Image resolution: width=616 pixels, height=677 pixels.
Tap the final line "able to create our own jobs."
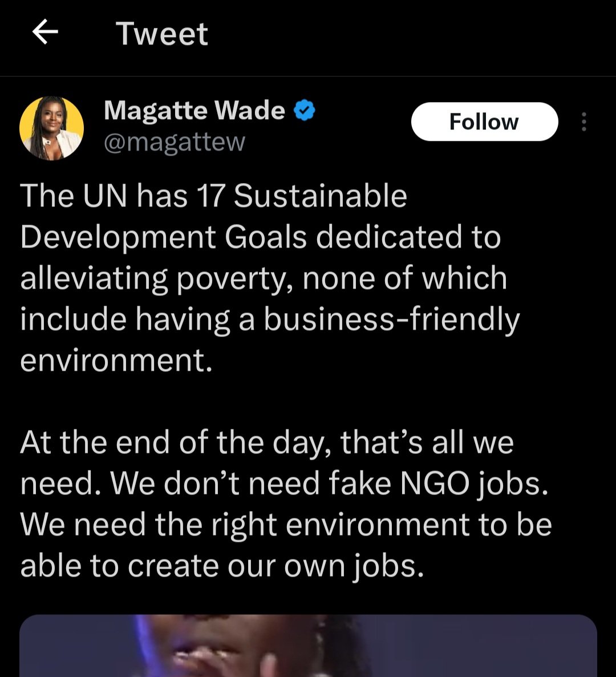click(222, 566)
